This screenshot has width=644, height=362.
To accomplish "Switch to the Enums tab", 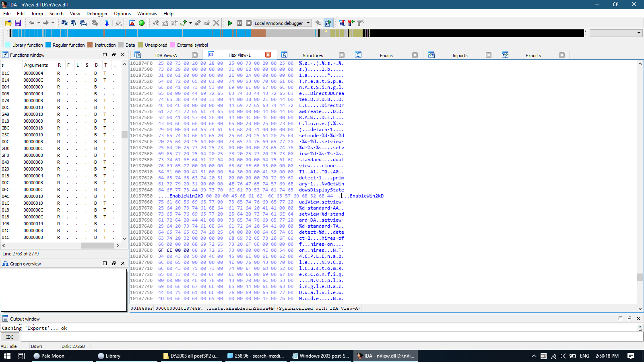I will point(386,56).
